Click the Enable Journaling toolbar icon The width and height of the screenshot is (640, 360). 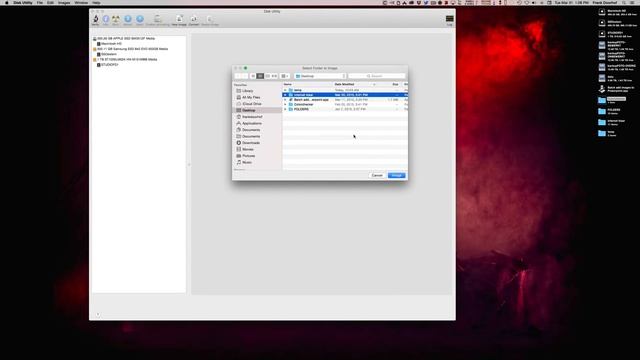point(158,19)
